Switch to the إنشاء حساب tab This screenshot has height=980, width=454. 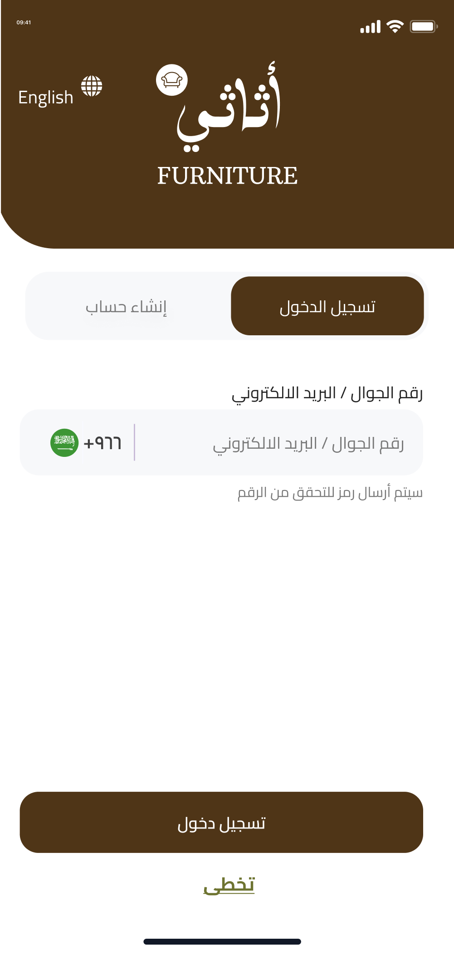click(127, 307)
